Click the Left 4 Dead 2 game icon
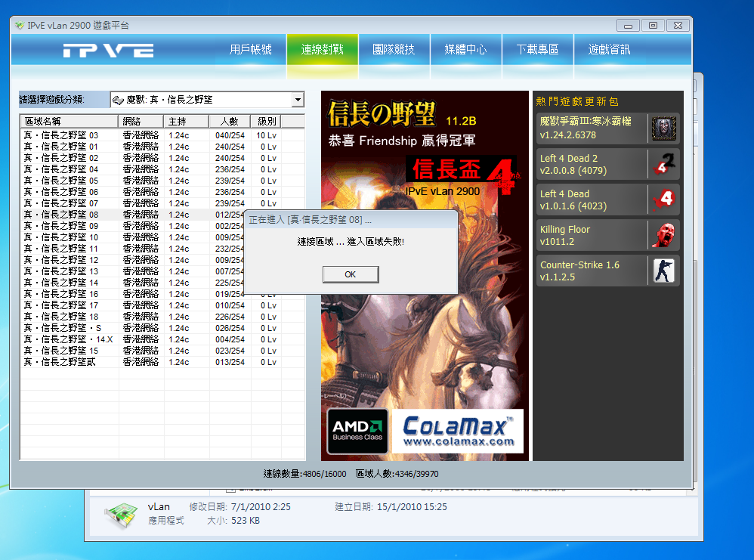Screen dimensions: 754x560 663,164
